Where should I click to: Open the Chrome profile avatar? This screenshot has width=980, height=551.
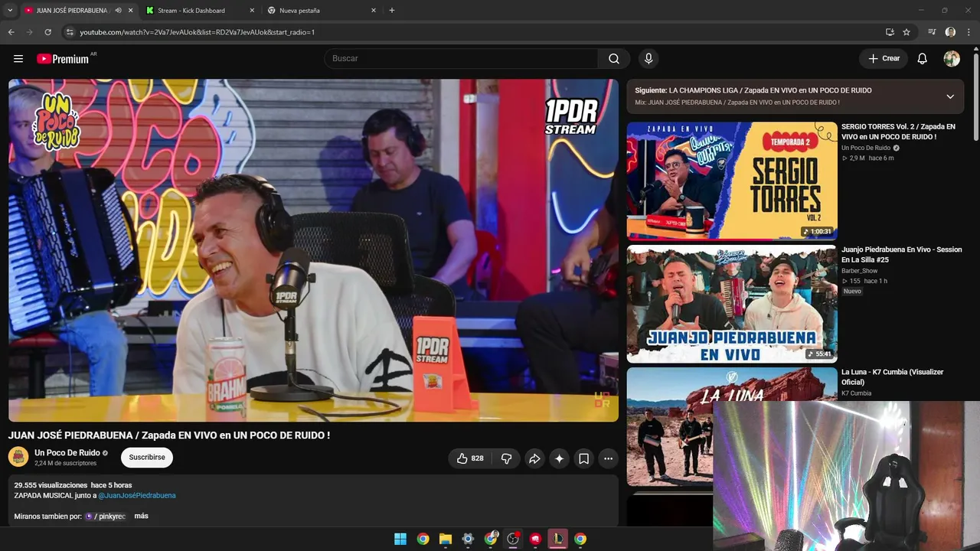tap(950, 32)
